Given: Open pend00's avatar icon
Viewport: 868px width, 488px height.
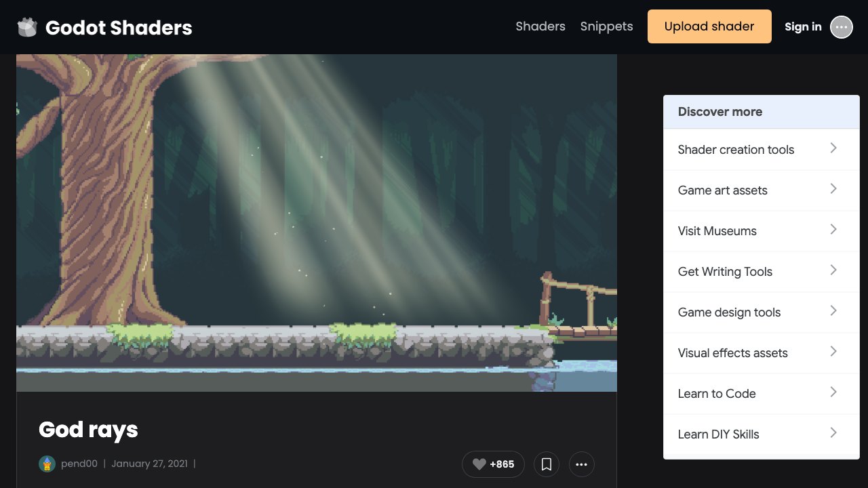Looking at the screenshot, I should click(47, 464).
